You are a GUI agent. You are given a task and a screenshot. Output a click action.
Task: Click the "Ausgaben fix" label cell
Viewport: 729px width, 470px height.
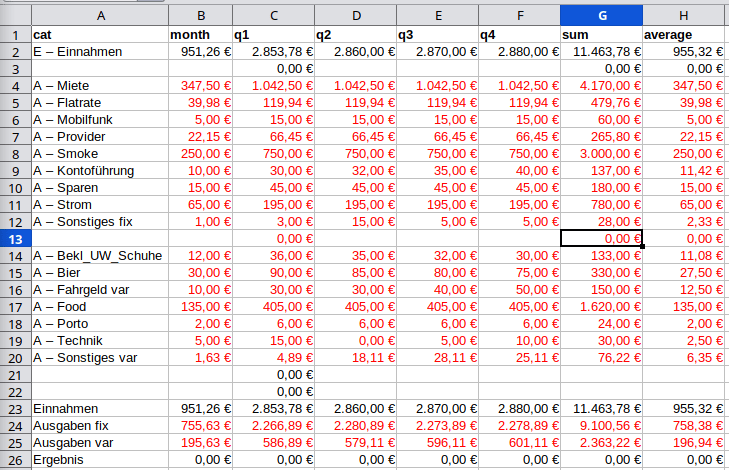click(99, 425)
